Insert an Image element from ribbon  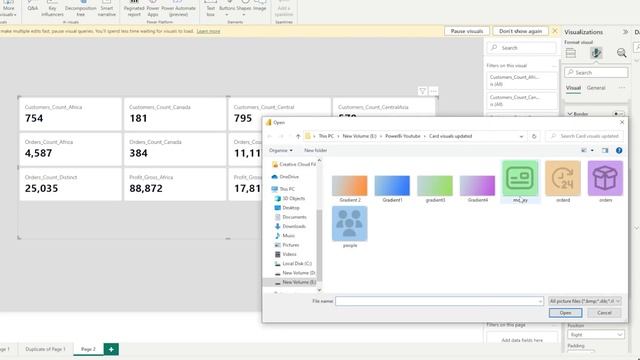(260, 7)
